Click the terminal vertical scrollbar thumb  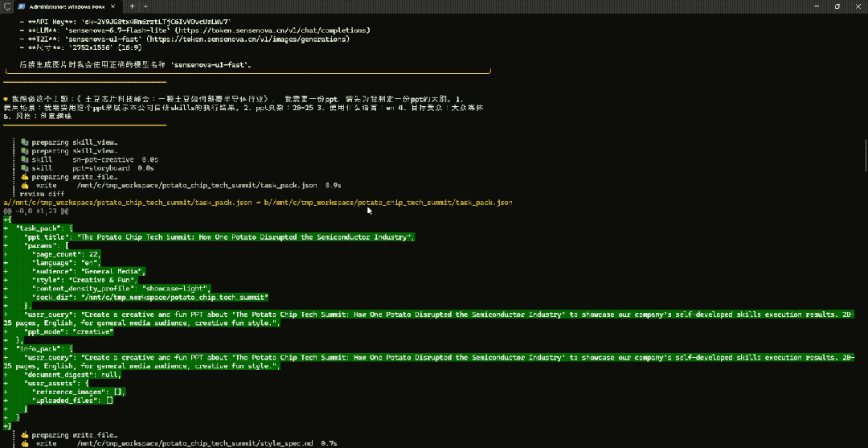(x=865, y=156)
